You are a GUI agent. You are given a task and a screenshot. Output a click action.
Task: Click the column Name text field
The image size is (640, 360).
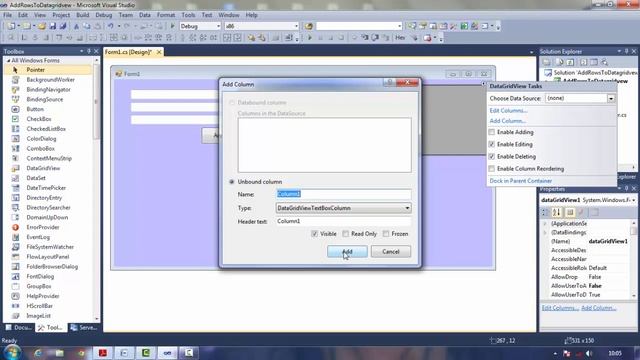coord(343,194)
